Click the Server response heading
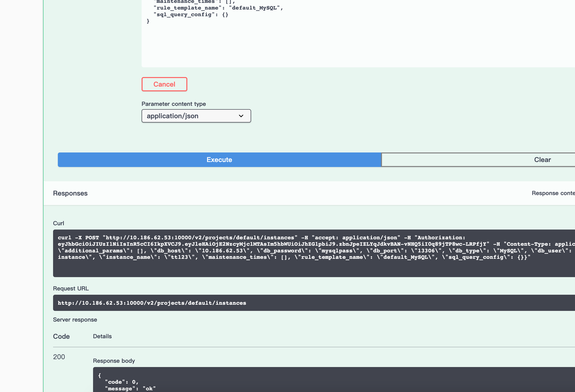Viewport: 575px width, 392px height. coord(75,319)
